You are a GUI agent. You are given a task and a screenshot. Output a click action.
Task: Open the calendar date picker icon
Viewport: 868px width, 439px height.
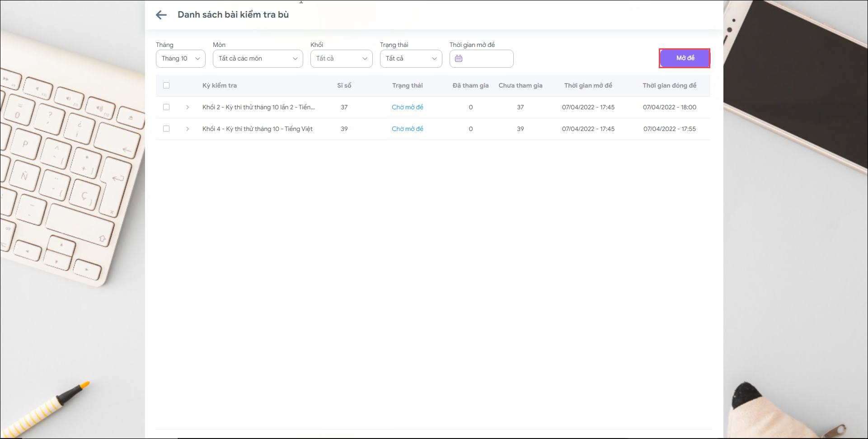pos(459,59)
